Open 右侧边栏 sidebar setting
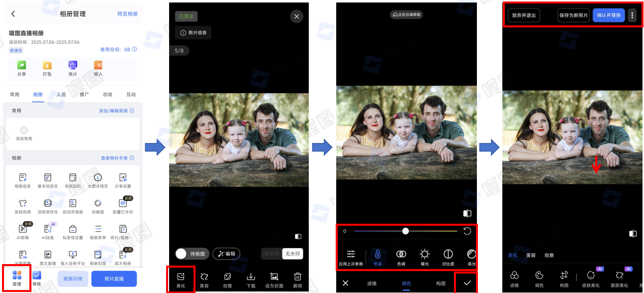Image resolution: width=644 pixels, height=293 pixels. (x=73, y=177)
